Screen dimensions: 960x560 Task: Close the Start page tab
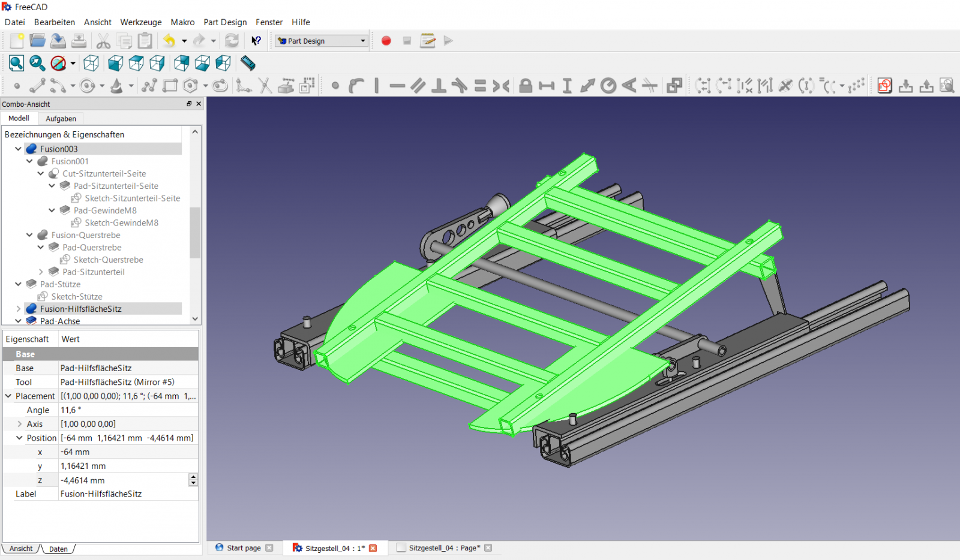coord(269,548)
